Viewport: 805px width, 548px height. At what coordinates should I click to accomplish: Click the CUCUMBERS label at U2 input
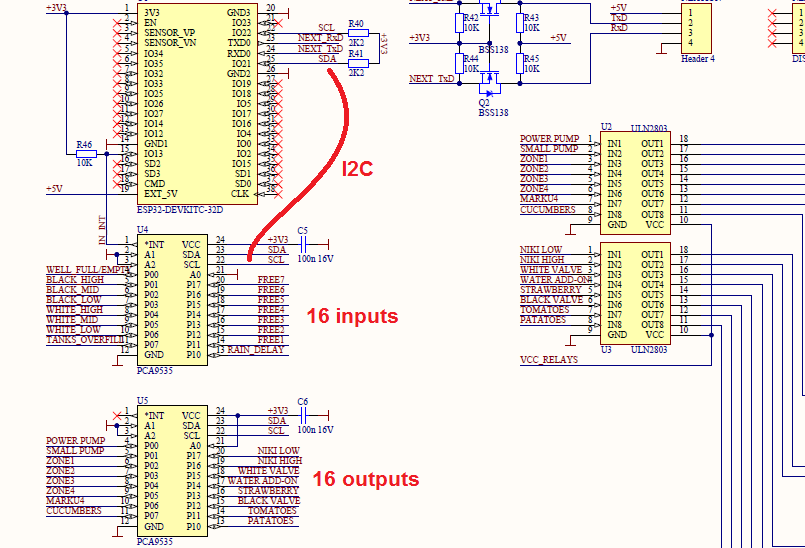tap(548, 210)
